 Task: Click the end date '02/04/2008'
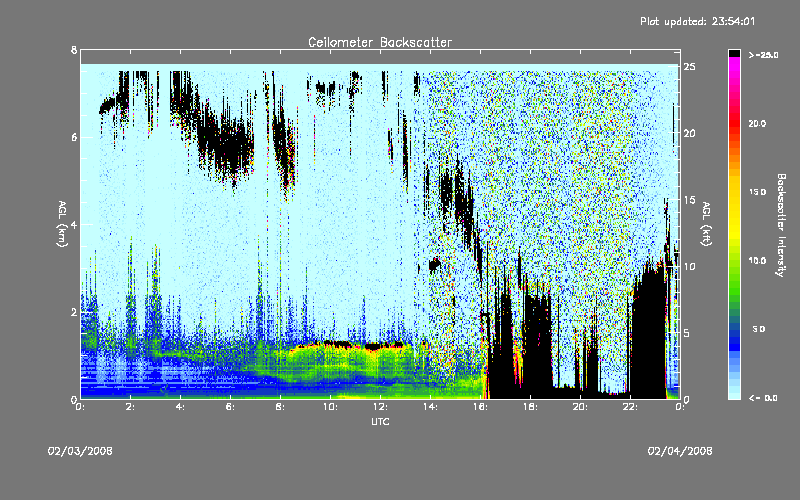(680, 451)
